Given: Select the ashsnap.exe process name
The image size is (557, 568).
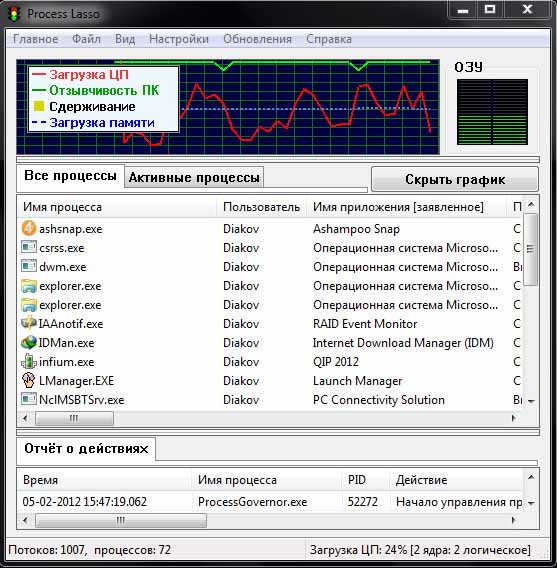Looking at the screenshot, I should click(71, 229).
